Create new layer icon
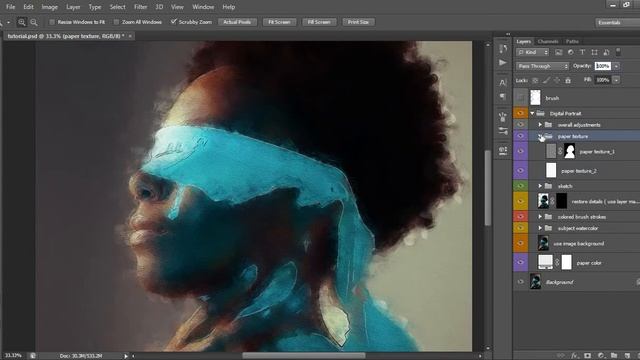Screen dimensions: 640x360 click(x=627, y=356)
